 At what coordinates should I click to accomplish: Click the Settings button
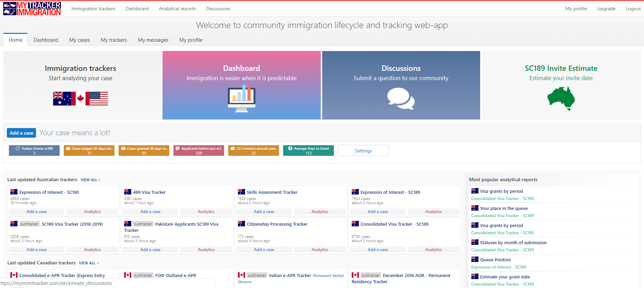coord(363,151)
